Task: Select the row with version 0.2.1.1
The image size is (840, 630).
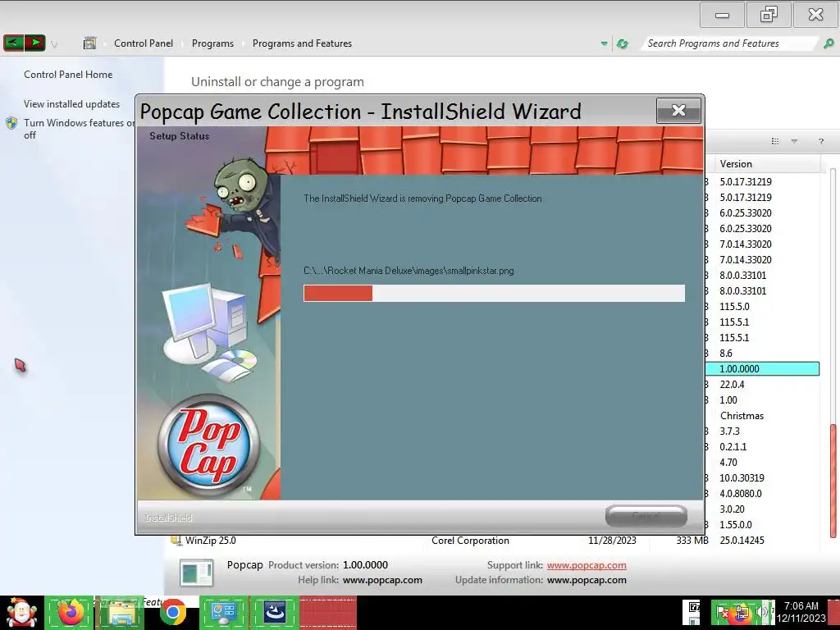Action: pyautogui.click(x=762, y=447)
